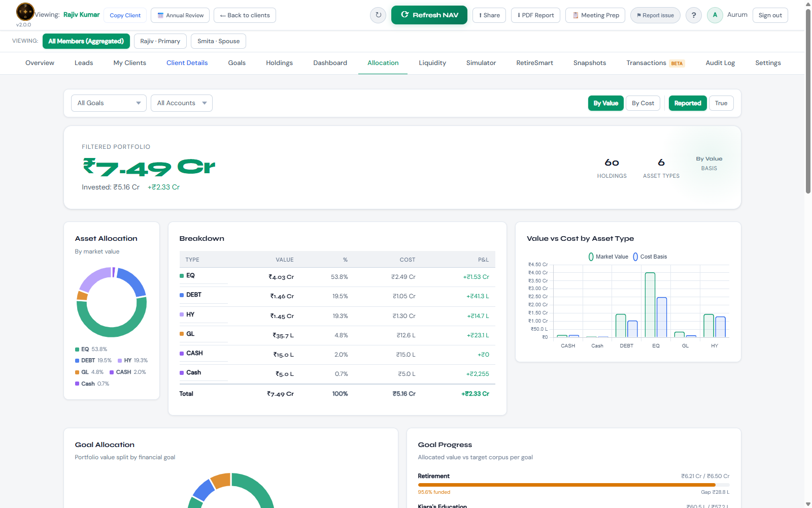
Task: Click the P&L column header
Action: point(483,260)
